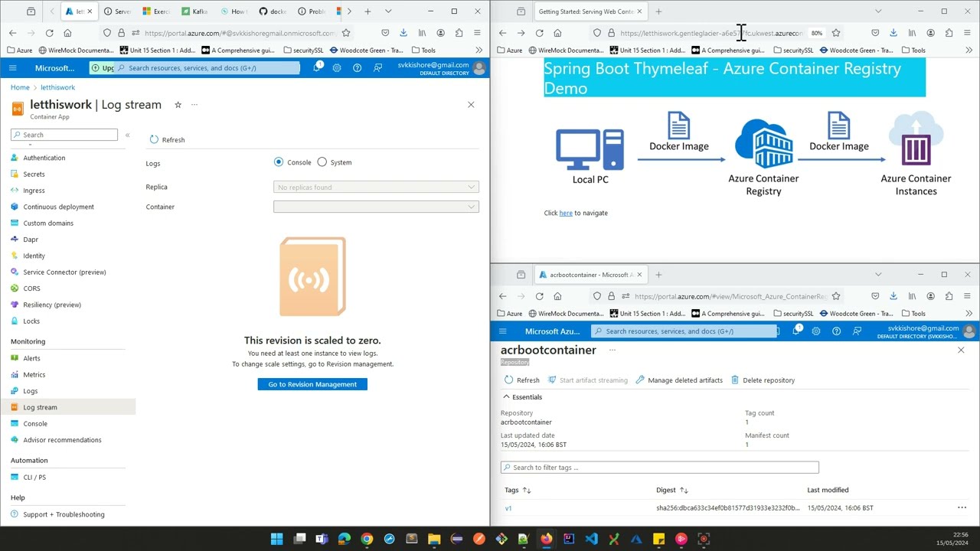Refresh the acrbootcontainer repository

[522, 380]
